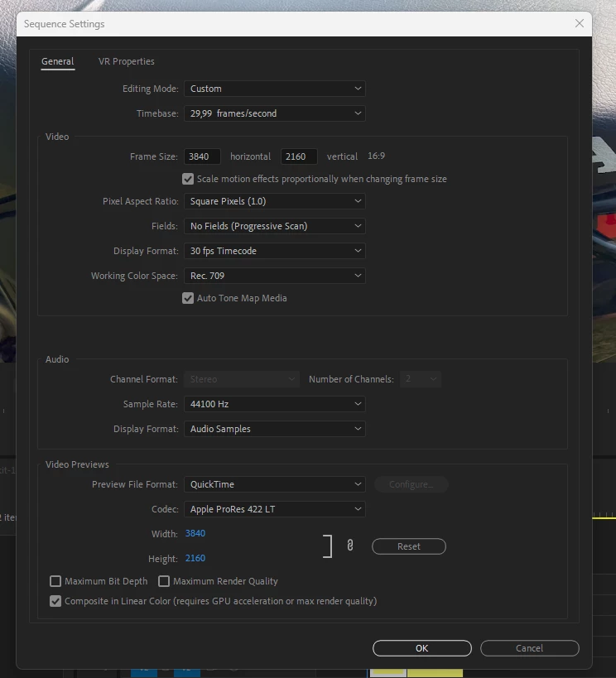Expand the Timebase frames/second dropdown

click(x=275, y=113)
